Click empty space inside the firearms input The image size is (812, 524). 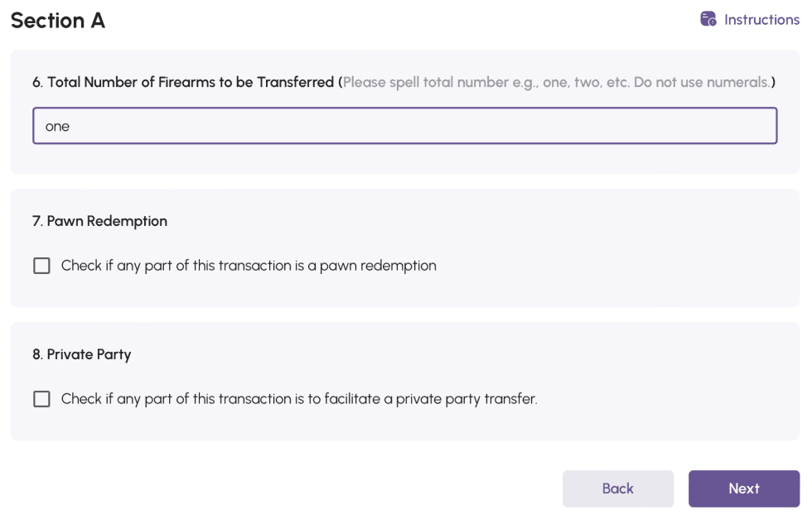tap(497, 126)
